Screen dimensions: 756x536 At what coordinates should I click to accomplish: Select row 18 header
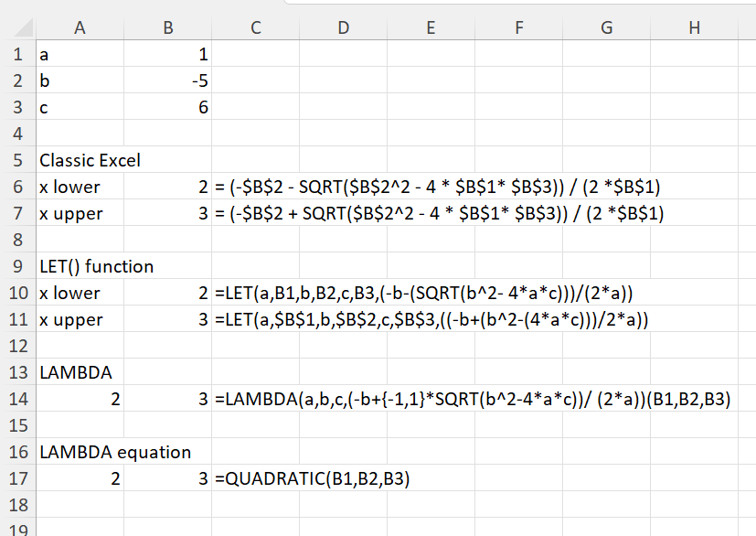16,505
